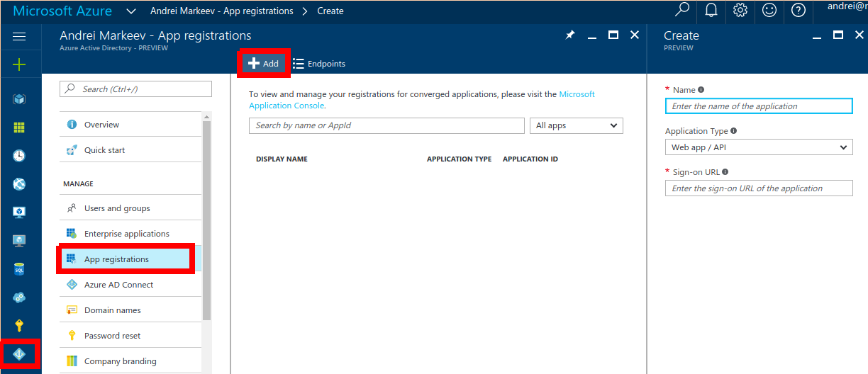Open the Azure Active Directory sidebar icon

[19, 354]
